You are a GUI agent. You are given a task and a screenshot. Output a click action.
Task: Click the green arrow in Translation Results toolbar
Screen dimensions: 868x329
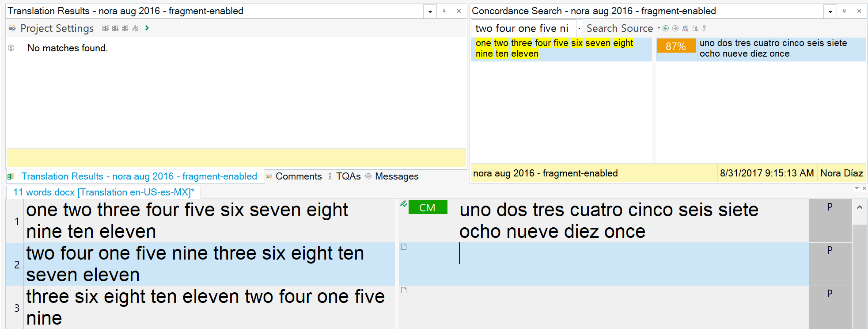tap(147, 28)
